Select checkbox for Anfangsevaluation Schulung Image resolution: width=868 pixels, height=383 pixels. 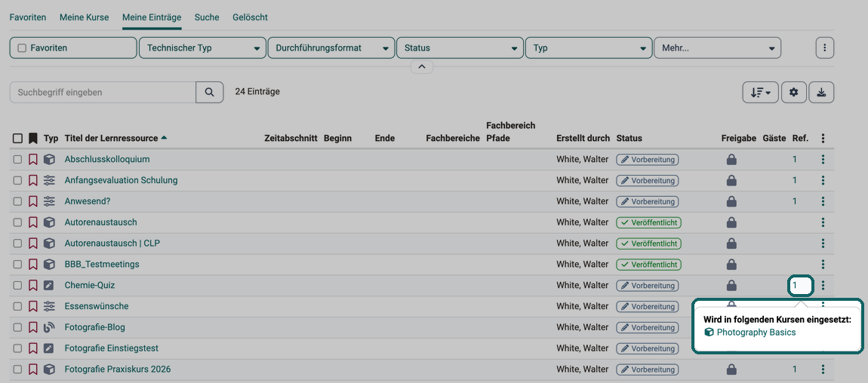point(17,181)
